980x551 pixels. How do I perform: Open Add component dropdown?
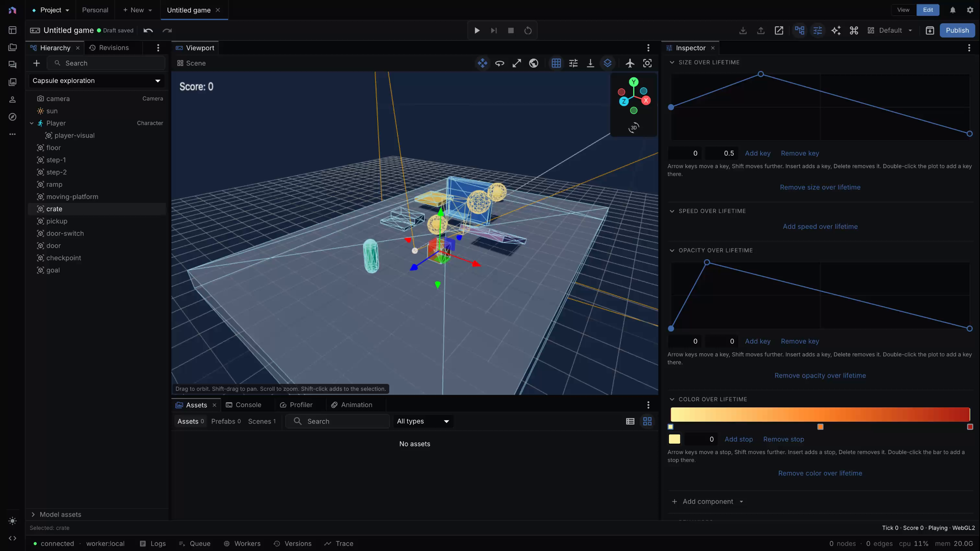pyautogui.click(x=707, y=501)
